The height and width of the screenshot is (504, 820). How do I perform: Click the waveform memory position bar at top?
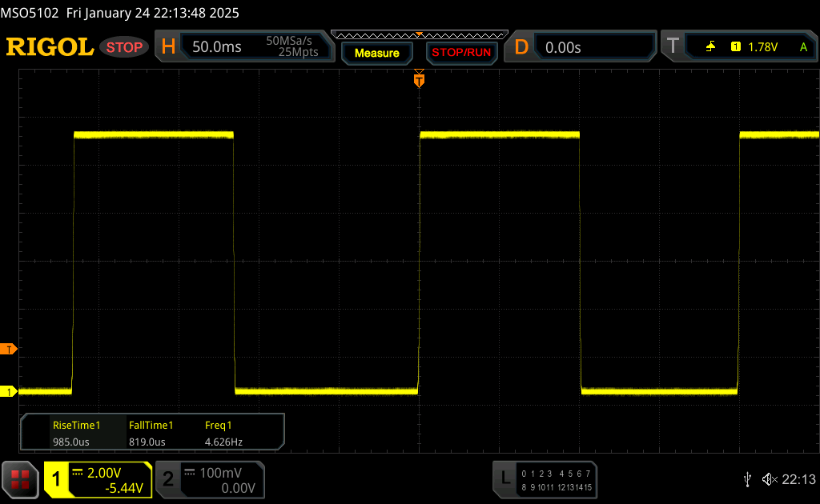pyautogui.click(x=419, y=34)
